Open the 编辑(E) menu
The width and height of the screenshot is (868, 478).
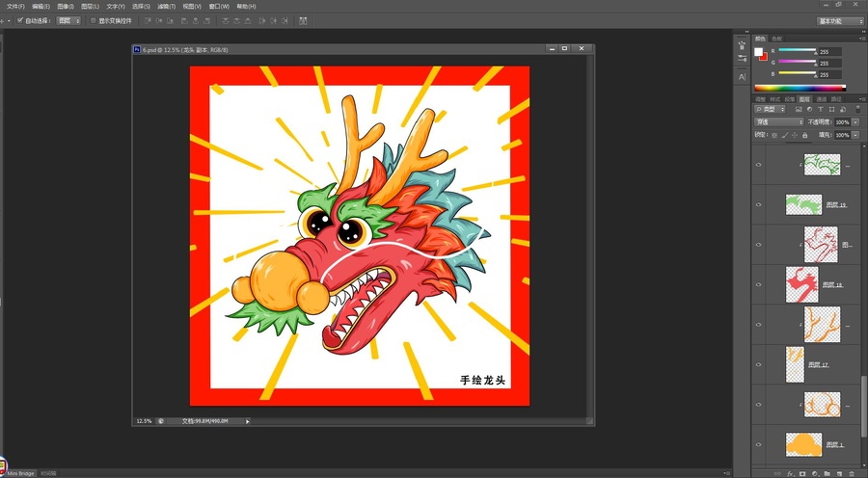pos(41,7)
